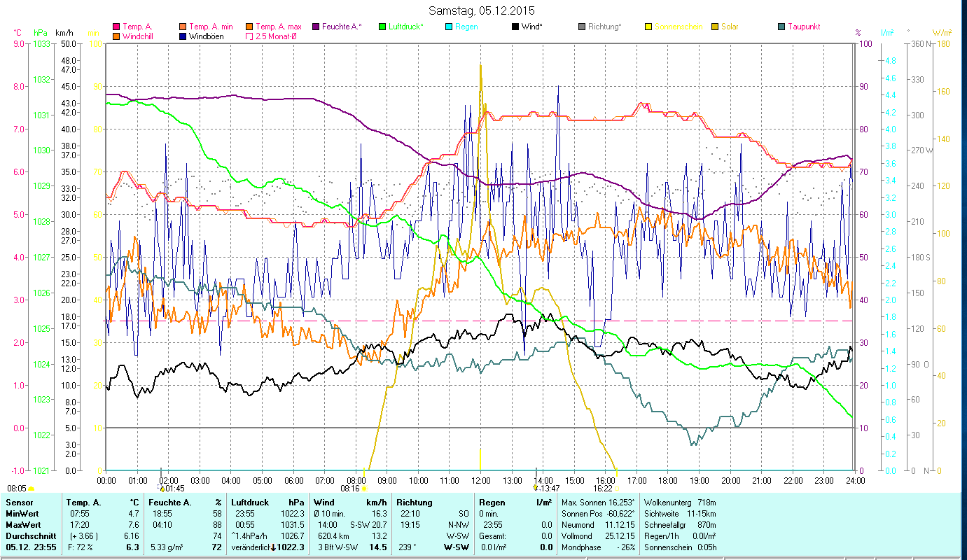Click the '2.5 Monat-Ø' legend label
The height and width of the screenshot is (560, 967).
[277, 36]
